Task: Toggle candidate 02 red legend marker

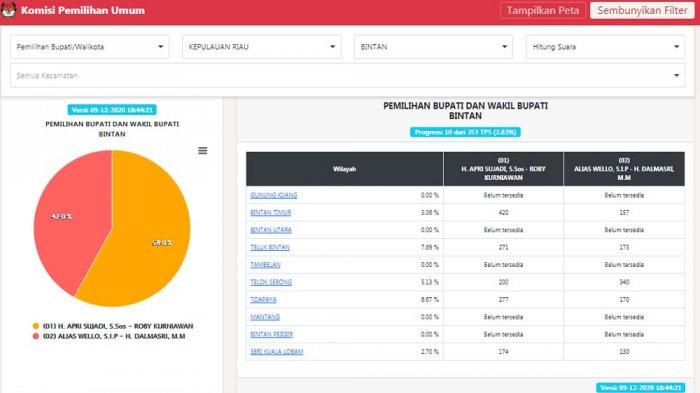Action: click(x=36, y=336)
